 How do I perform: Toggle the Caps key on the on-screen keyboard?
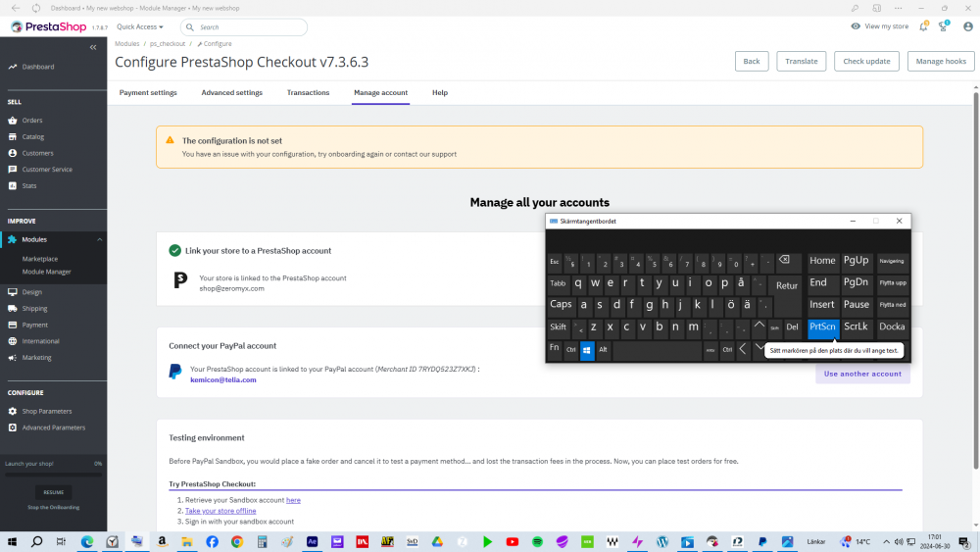(561, 305)
